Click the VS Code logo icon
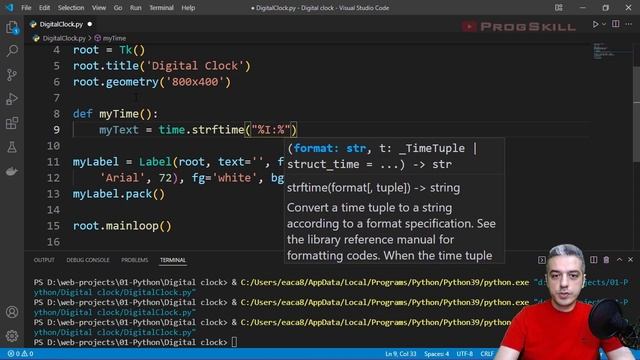The width and height of the screenshot is (640, 360). pos(9,8)
